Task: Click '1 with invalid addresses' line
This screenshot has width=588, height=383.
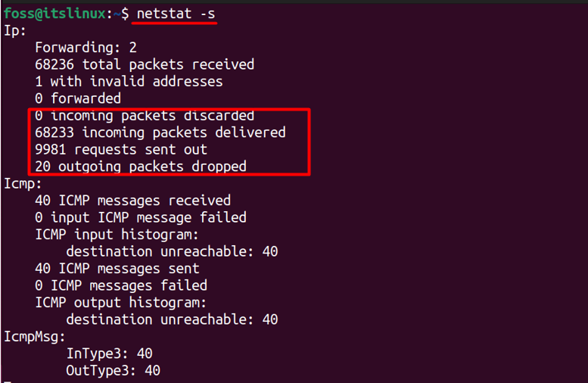Action: click(x=129, y=82)
